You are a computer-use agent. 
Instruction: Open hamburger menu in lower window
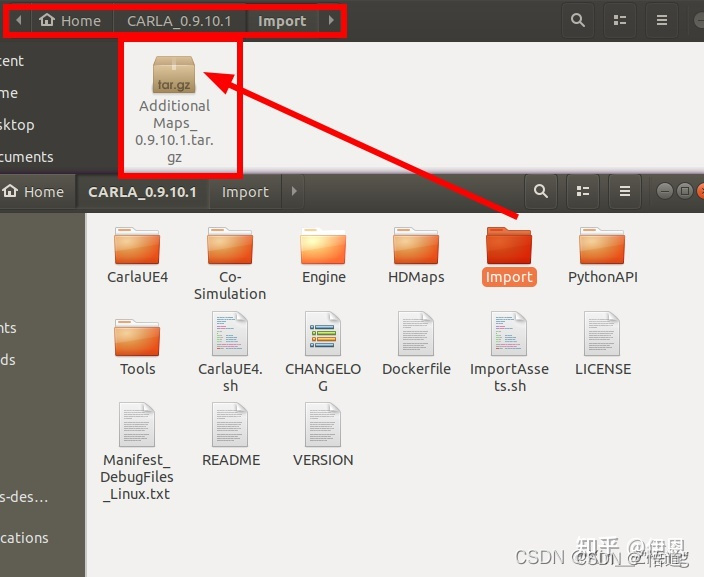pos(625,192)
